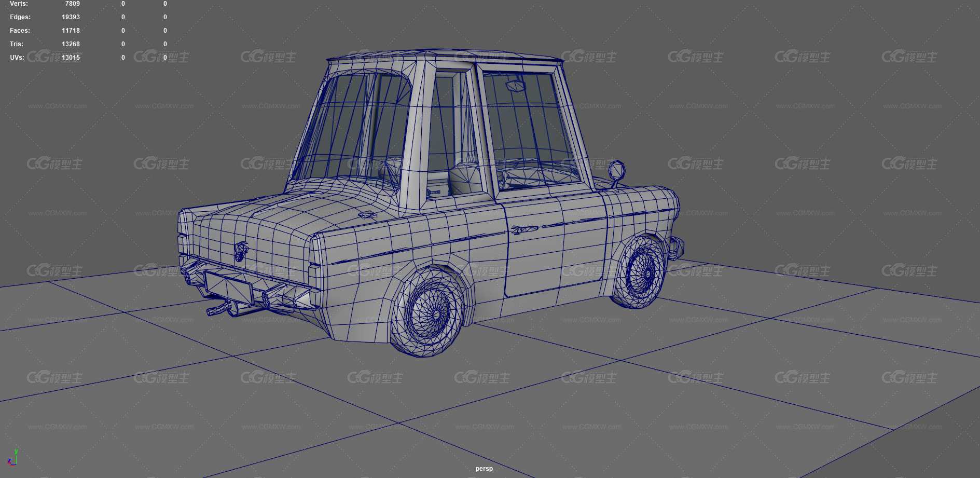The height and width of the screenshot is (478, 980).
Task: Select the 19393 edge count value
Action: point(71,17)
